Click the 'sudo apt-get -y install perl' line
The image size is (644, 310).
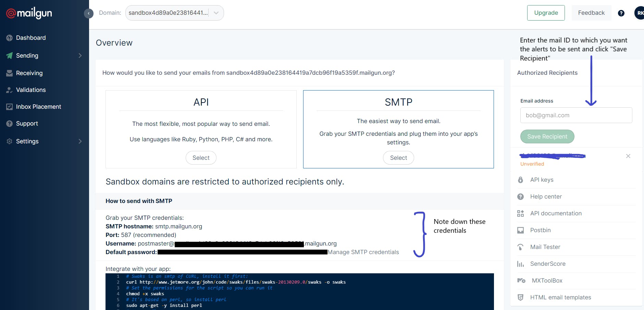point(164,306)
